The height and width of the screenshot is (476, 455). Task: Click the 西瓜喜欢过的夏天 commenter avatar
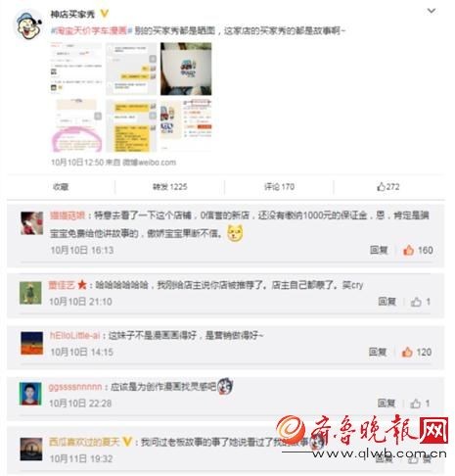31,450
